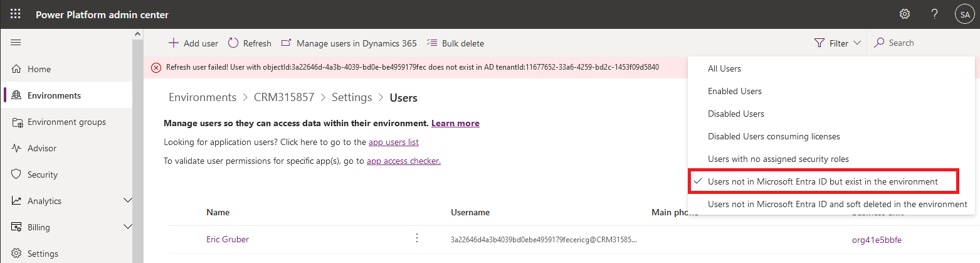Pick the checked Users not in Entra ID filter
980x263 pixels.
823,181
